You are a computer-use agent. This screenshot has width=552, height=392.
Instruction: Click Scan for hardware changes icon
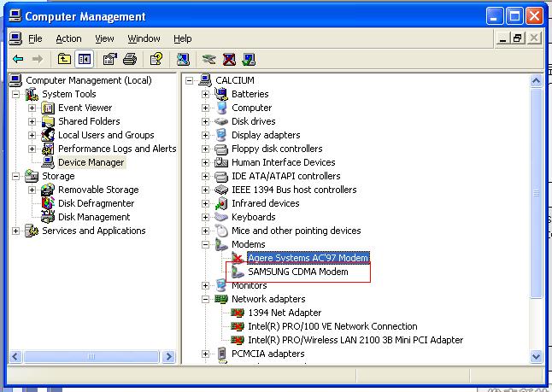point(183,59)
